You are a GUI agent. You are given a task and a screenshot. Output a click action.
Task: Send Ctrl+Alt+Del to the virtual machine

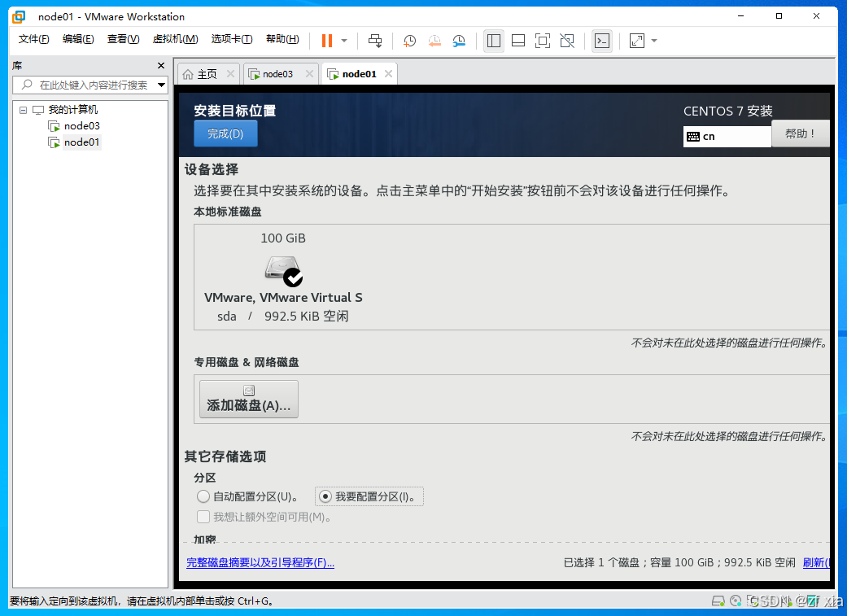[x=375, y=41]
